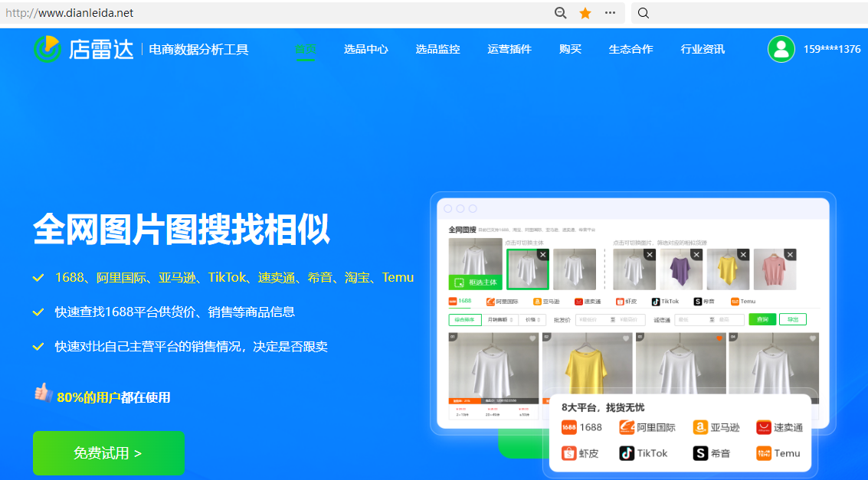Click the 虾皮 Shopee icon

568,452
